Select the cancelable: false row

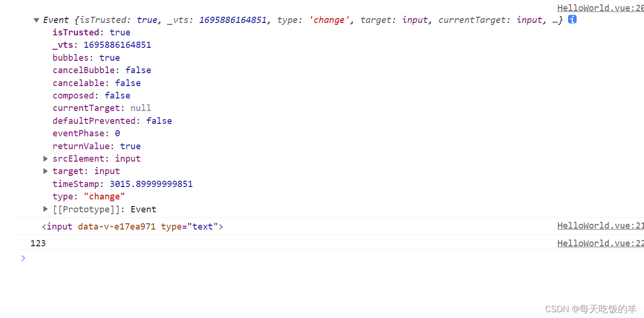point(97,83)
